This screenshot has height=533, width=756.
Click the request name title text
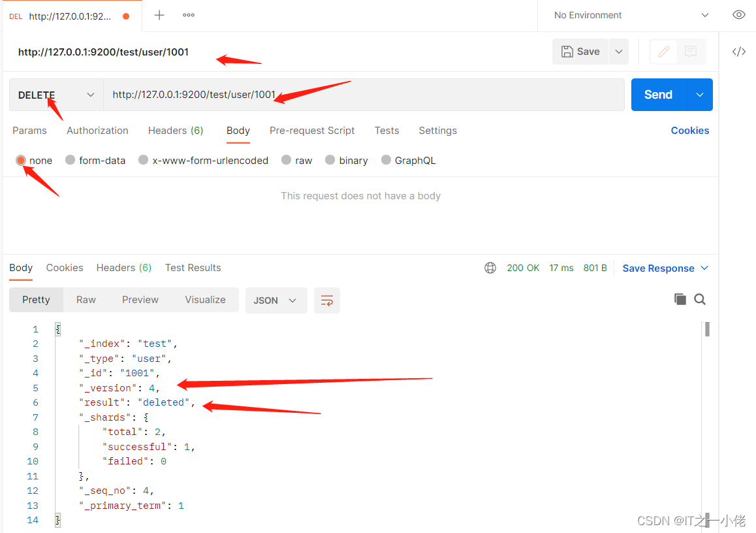click(103, 52)
